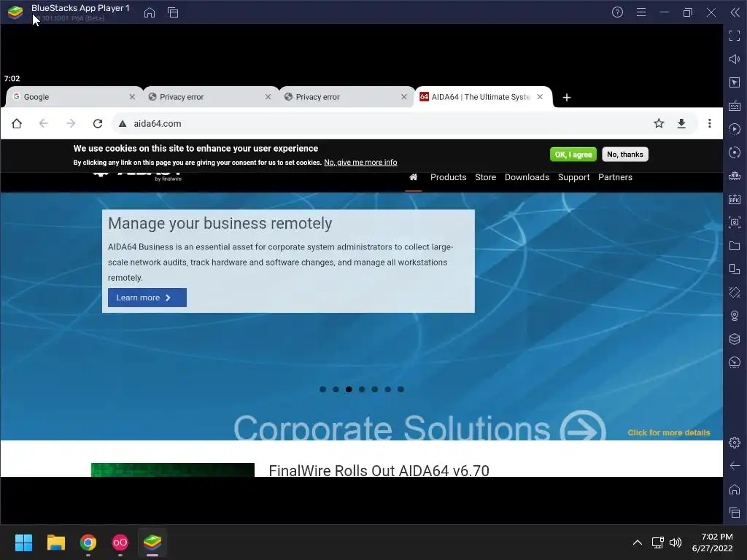Select the fifth carousel dot
This screenshot has width=747, height=560.
375,389
